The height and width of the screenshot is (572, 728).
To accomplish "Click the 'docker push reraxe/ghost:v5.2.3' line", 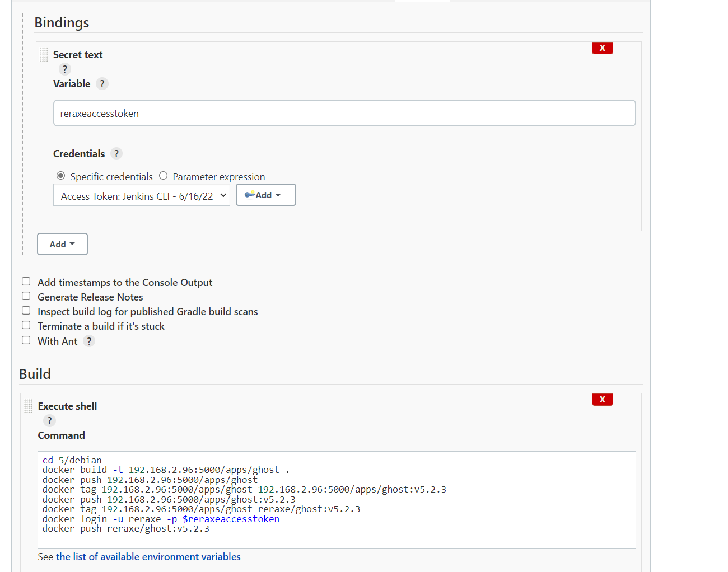I will pyautogui.click(x=126, y=528).
